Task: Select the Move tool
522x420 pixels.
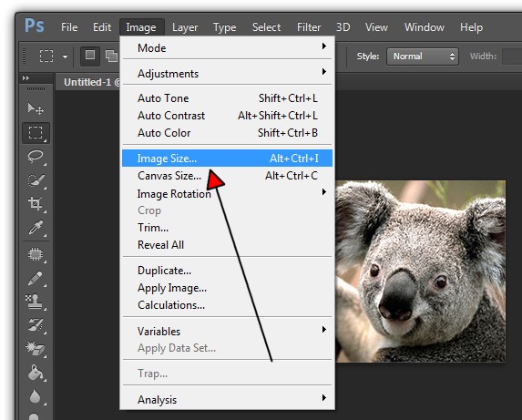Action: coord(36,108)
